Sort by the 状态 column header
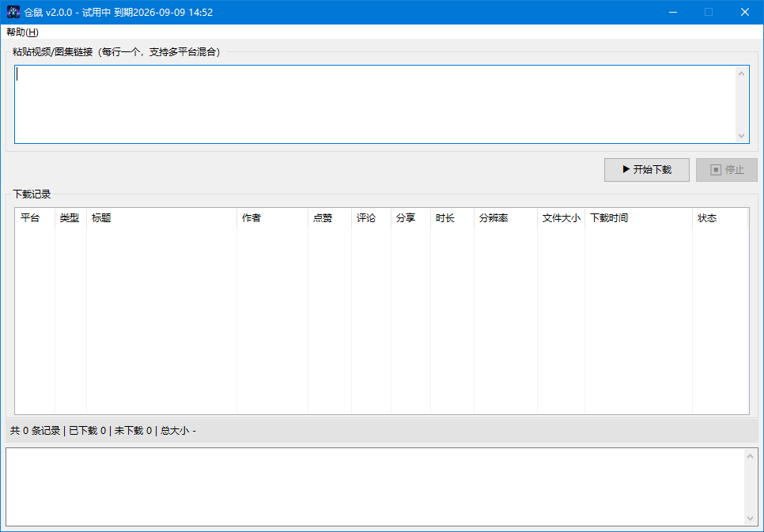 pyautogui.click(x=721, y=218)
